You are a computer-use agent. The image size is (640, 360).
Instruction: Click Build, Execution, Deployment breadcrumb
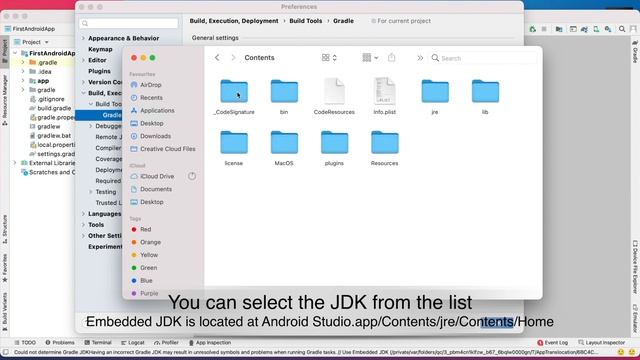[234, 21]
